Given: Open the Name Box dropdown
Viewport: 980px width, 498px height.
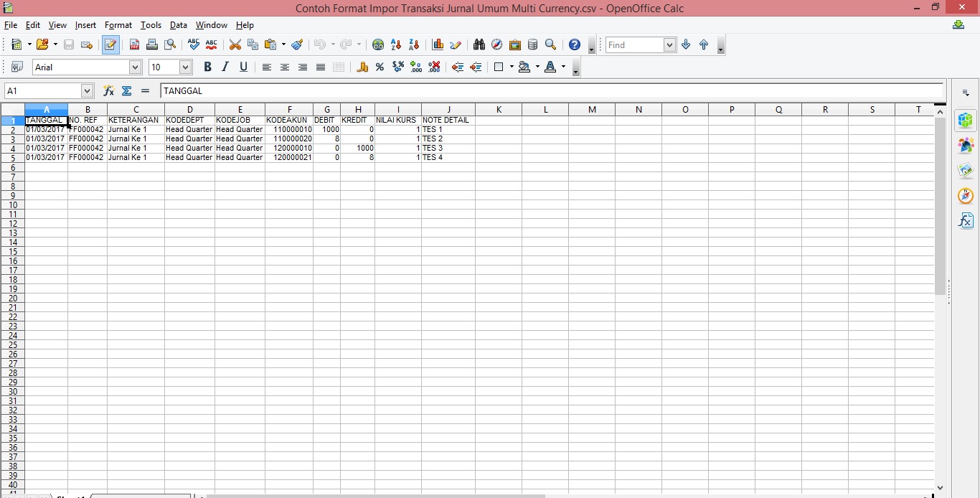Looking at the screenshot, I should [x=87, y=91].
